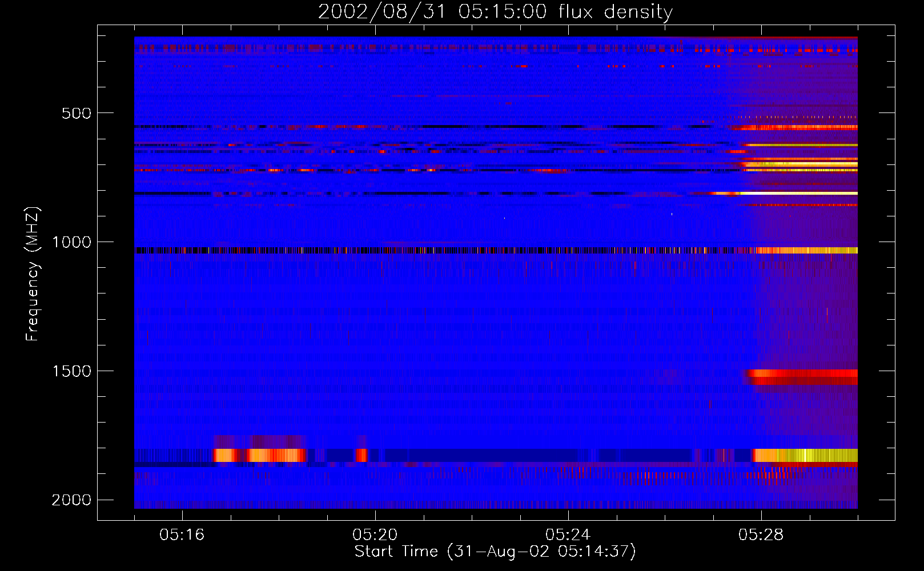The image size is (924, 571).
Task: Click the 1500 frequency tick label
Action: coord(71,371)
